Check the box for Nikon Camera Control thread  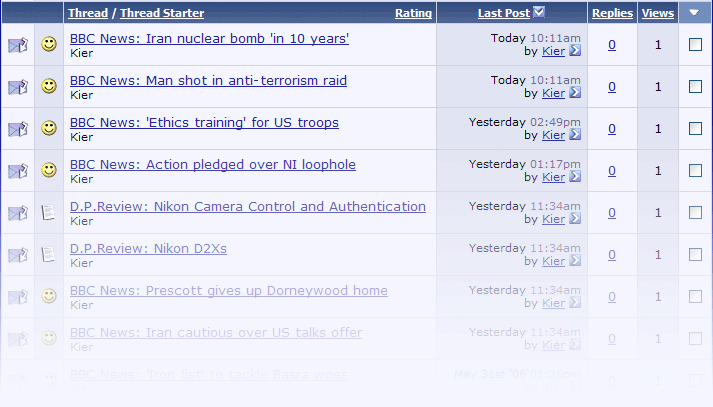tap(695, 213)
